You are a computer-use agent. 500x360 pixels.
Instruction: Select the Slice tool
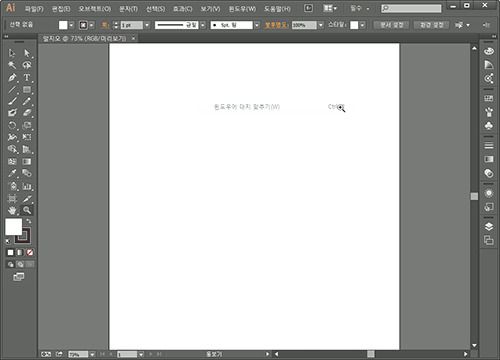(x=27, y=199)
